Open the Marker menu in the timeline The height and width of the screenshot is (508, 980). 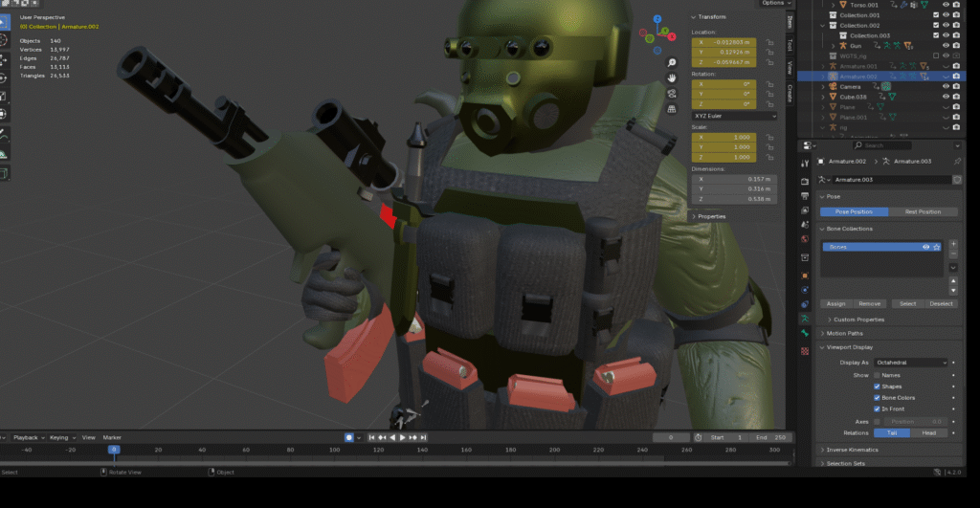click(112, 438)
